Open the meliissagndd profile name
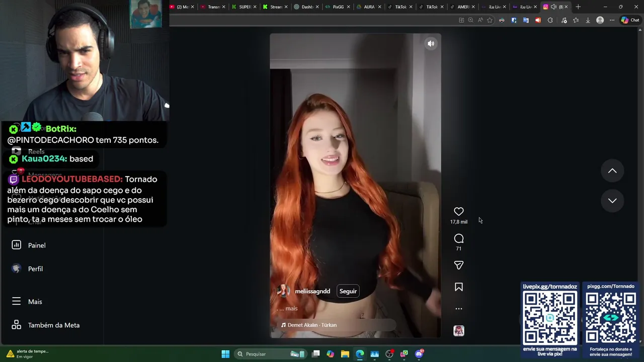Image resolution: width=644 pixels, height=362 pixels. (312, 291)
